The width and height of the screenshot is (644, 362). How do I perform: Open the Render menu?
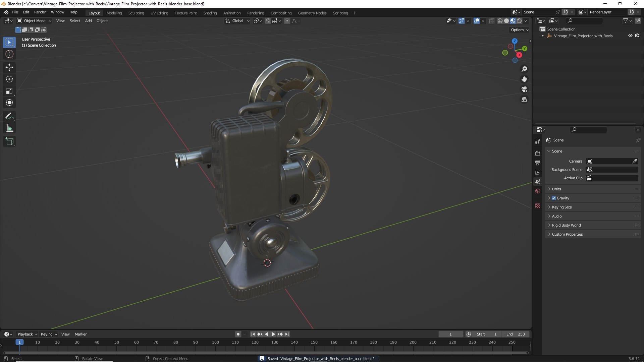pyautogui.click(x=40, y=12)
